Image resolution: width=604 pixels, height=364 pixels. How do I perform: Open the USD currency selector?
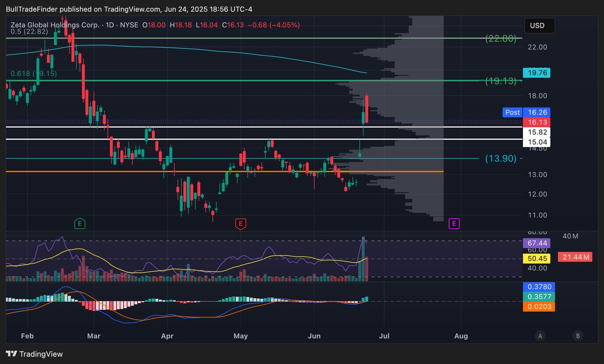pyautogui.click(x=540, y=26)
